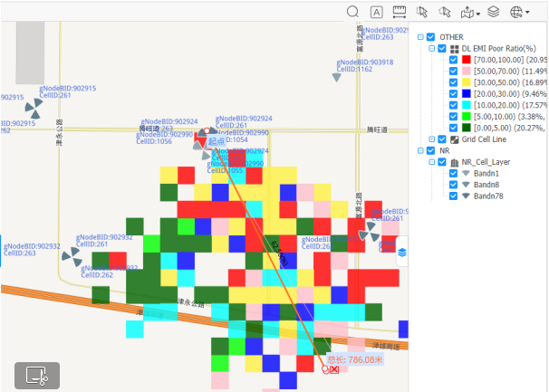Collapse the NR_Cell_Layer node
Screen dimensions: 549x392
point(432,162)
